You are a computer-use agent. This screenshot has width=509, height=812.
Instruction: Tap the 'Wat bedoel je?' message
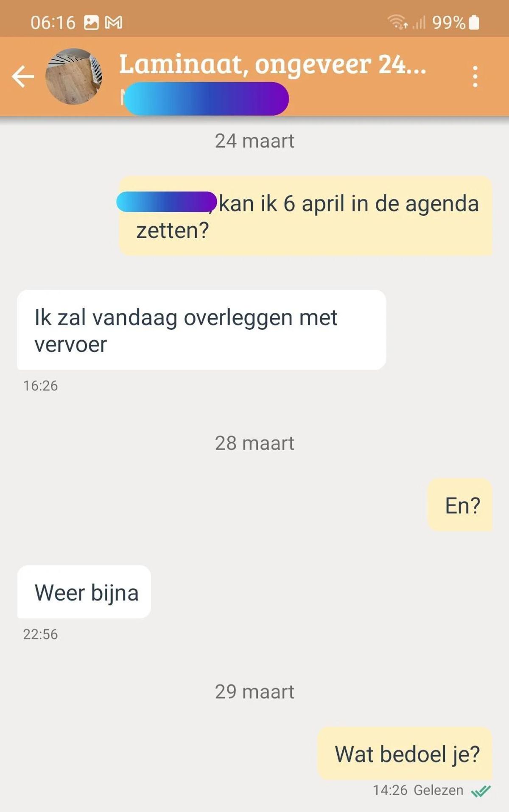(x=405, y=754)
